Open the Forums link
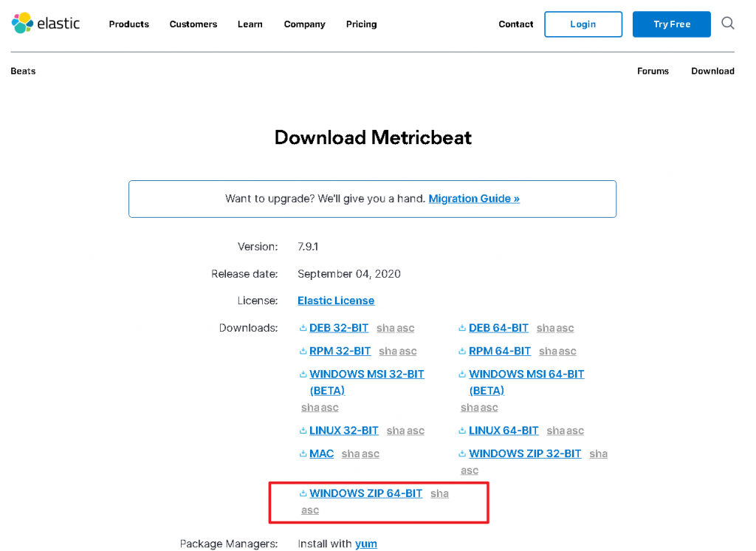Screen dimensions: 756x551 point(653,71)
